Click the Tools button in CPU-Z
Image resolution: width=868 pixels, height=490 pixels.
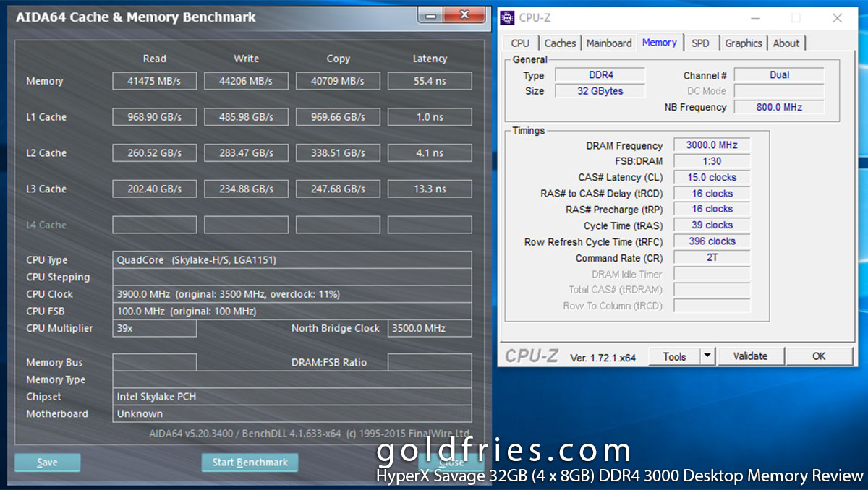coord(673,356)
